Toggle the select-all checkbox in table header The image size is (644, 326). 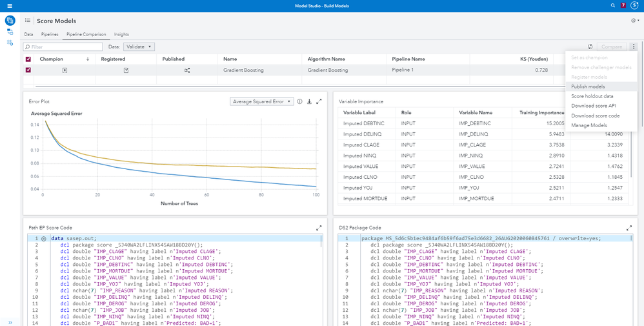(x=28, y=59)
